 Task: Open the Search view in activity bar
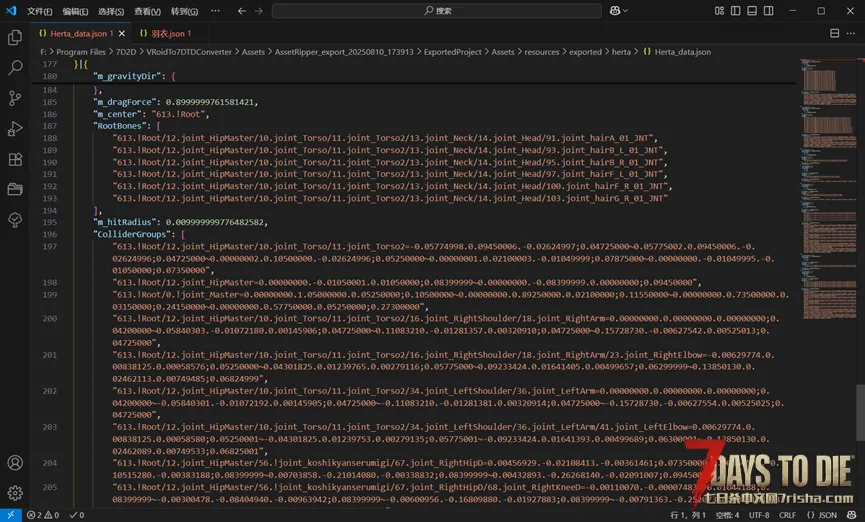point(15,68)
